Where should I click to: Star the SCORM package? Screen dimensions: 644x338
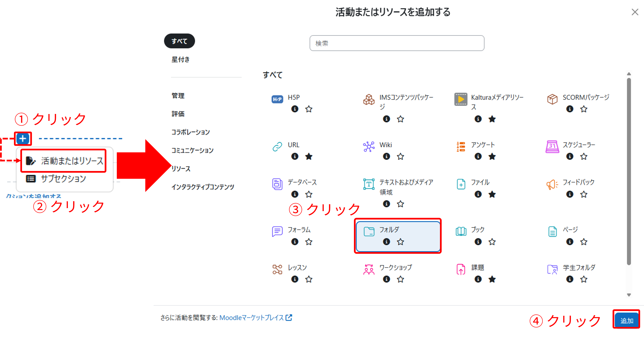pyautogui.click(x=584, y=109)
